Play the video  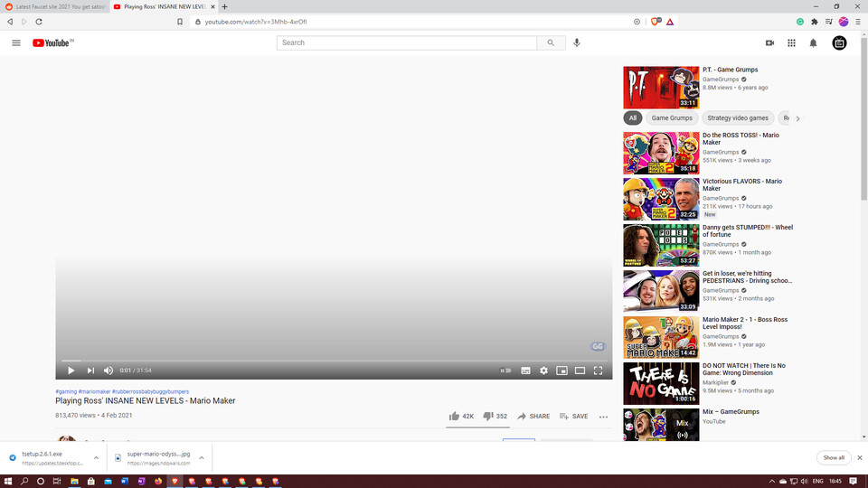pos(71,371)
